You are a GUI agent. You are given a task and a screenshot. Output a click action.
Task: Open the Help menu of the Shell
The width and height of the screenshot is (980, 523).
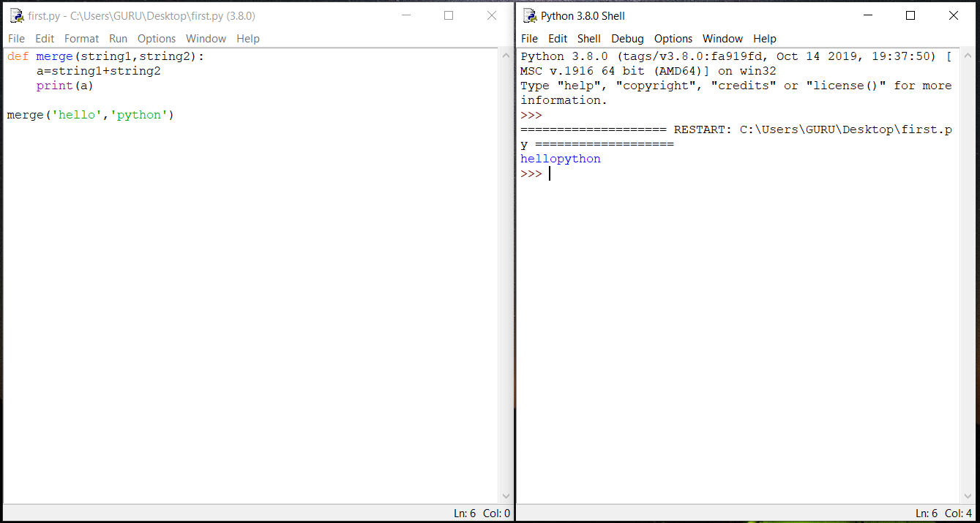point(765,38)
